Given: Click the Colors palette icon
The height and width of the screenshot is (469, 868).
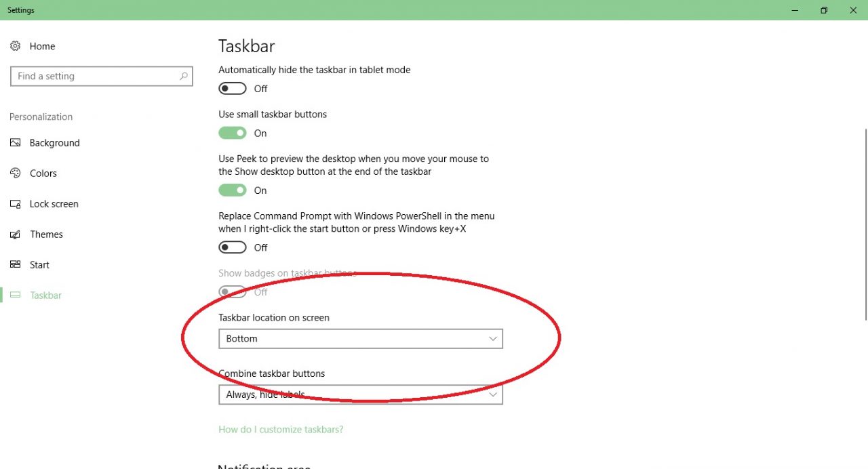Looking at the screenshot, I should pyautogui.click(x=15, y=174).
